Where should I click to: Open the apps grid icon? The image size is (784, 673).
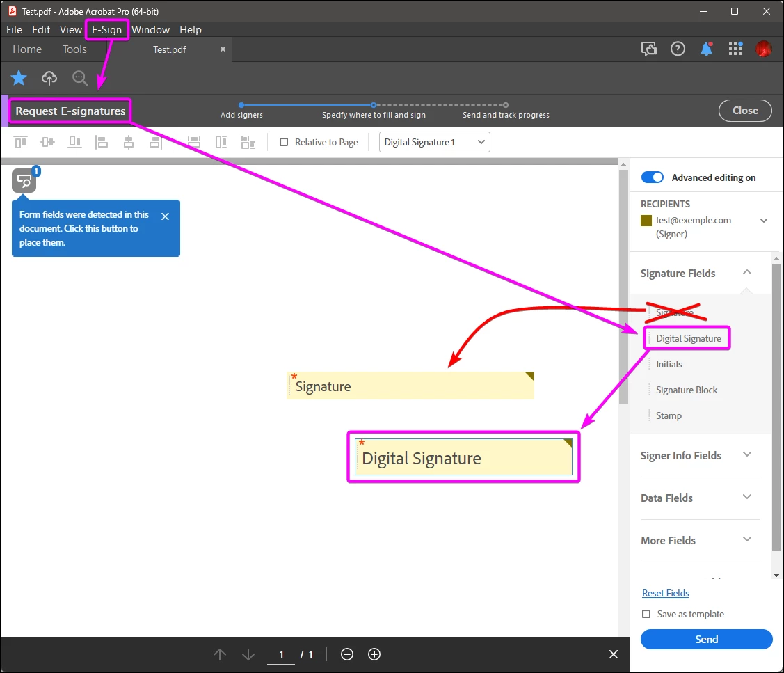coord(735,49)
